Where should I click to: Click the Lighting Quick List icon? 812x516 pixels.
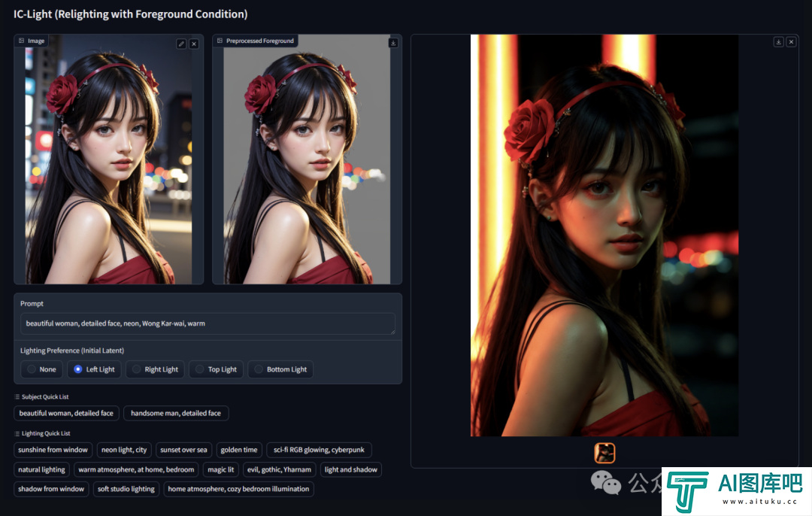(17, 433)
